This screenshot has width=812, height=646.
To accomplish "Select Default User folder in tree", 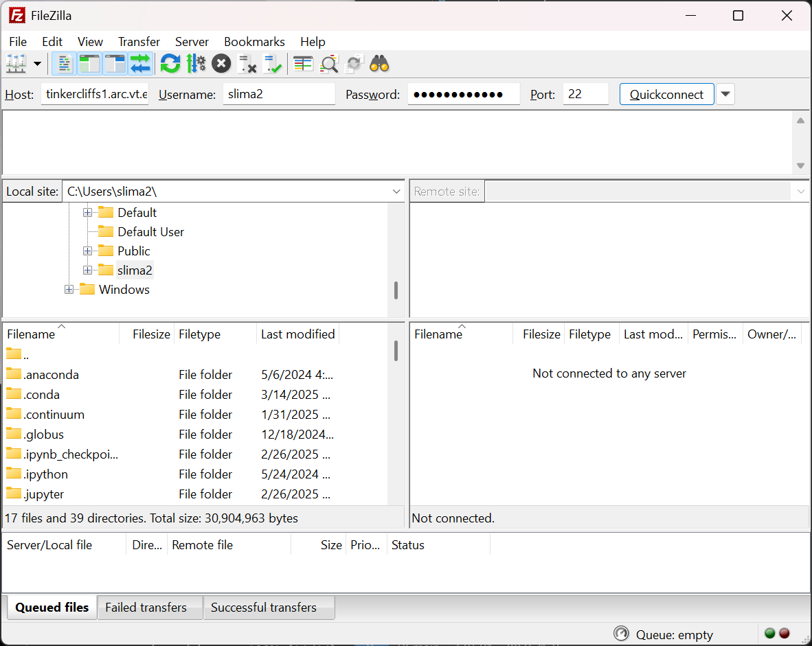I will pyautogui.click(x=150, y=232).
